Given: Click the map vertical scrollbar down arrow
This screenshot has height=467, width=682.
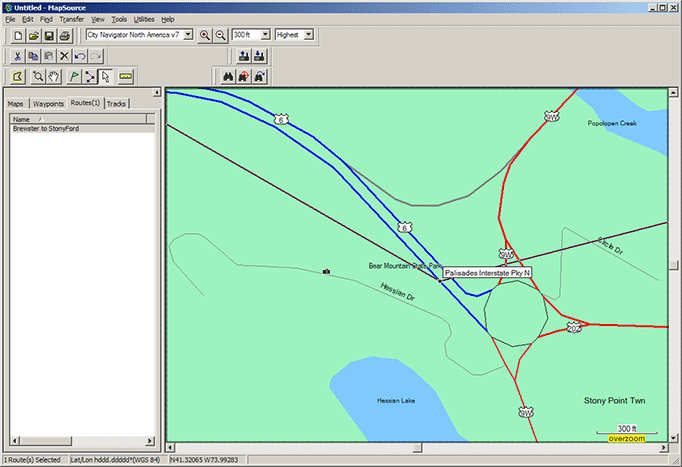Looking at the screenshot, I should pyautogui.click(x=673, y=438).
